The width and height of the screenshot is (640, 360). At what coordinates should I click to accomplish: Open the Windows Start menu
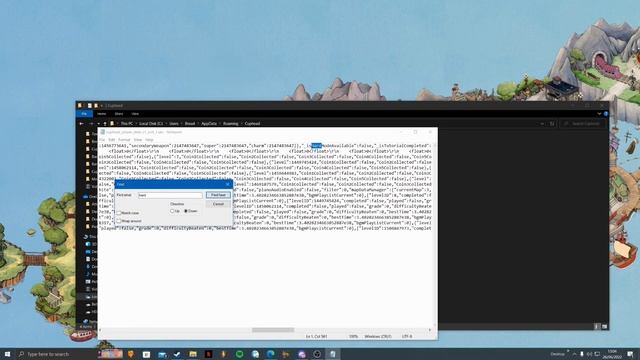[x=7, y=354]
